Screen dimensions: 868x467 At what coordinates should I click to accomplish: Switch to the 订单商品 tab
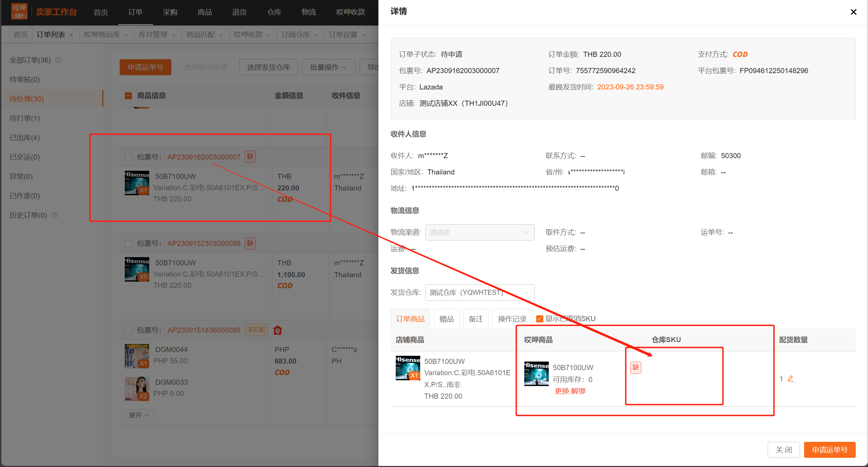[x=410, y=319]
